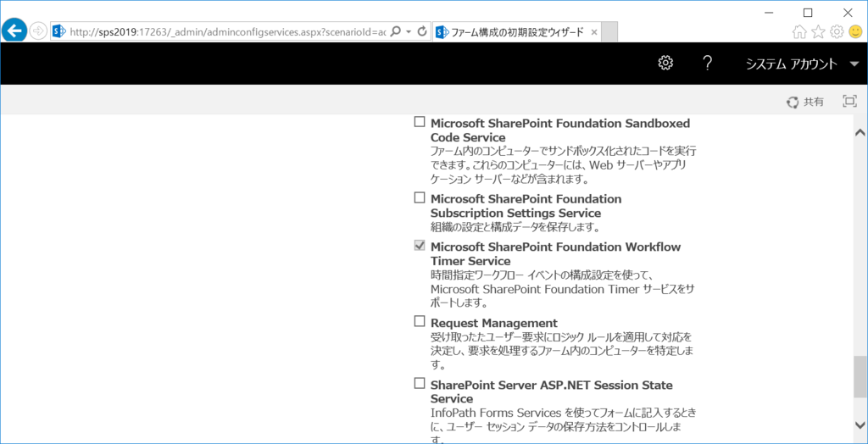Go back with the browser back arrow
The image size is (868, 444).
(14, 31)
